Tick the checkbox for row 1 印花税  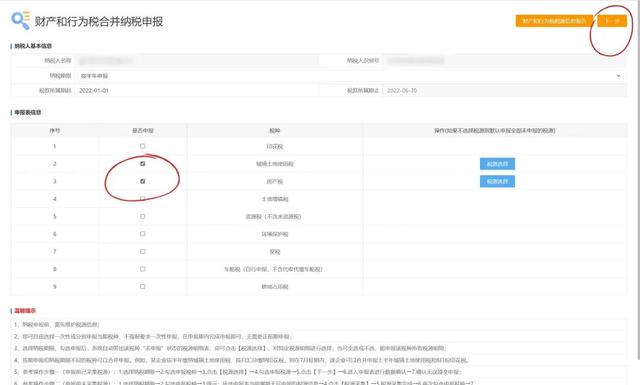pos(142,146)
